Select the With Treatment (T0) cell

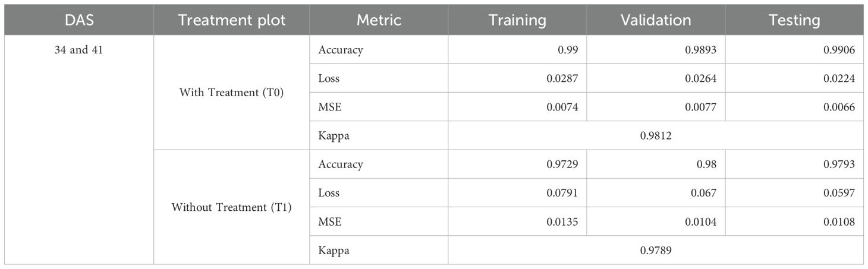coord(231,93)
